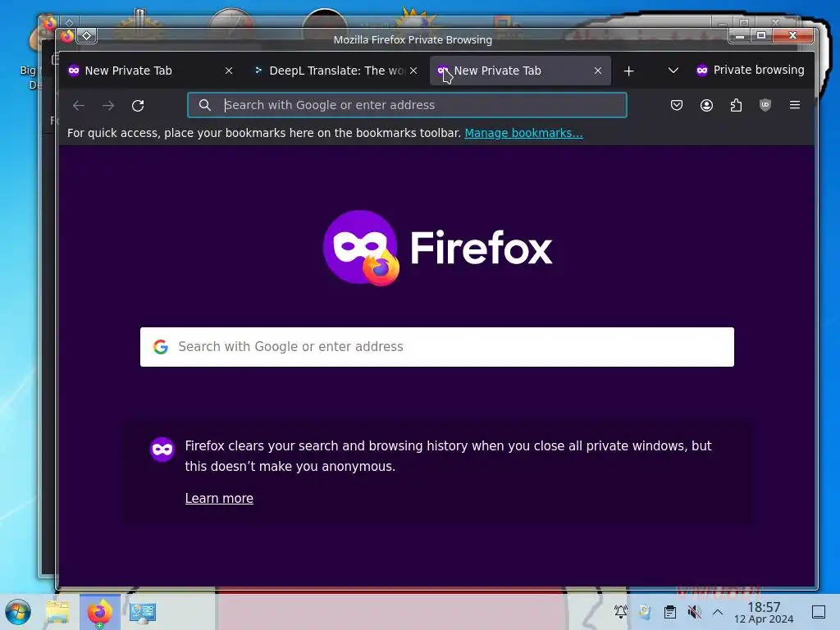Expand the list all tabs chevron

coord(673,71)
